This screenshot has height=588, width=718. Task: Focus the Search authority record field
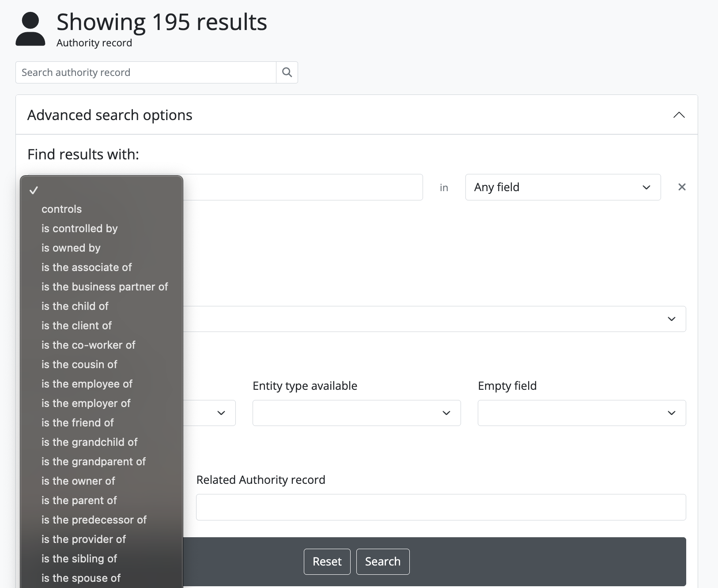pos(146,72)
